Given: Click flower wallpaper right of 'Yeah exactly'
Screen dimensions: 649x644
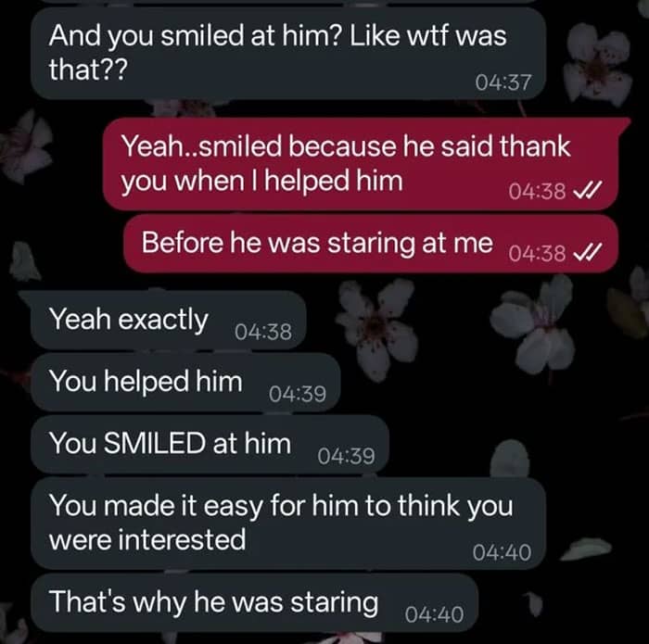Looking at the screenshot, I should pos(376,327).
